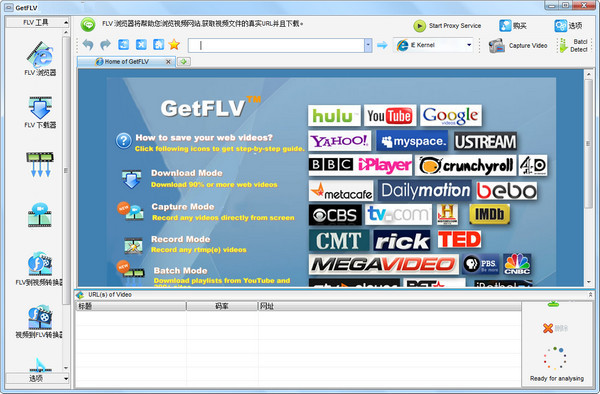Expand the 选项 panel at sidebar bottom
Screen dimensions: 600x394
37,378
